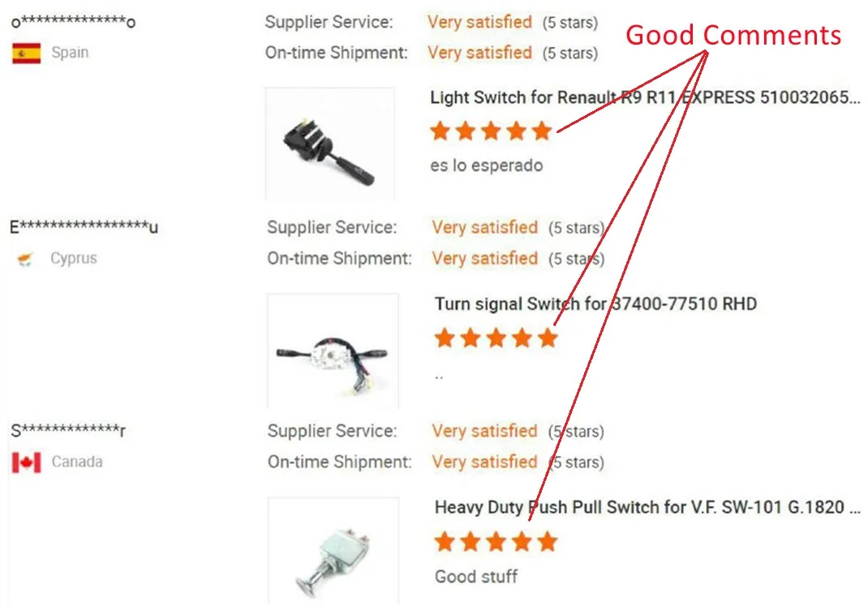Click the Canada country label

[x=77, y=462]
